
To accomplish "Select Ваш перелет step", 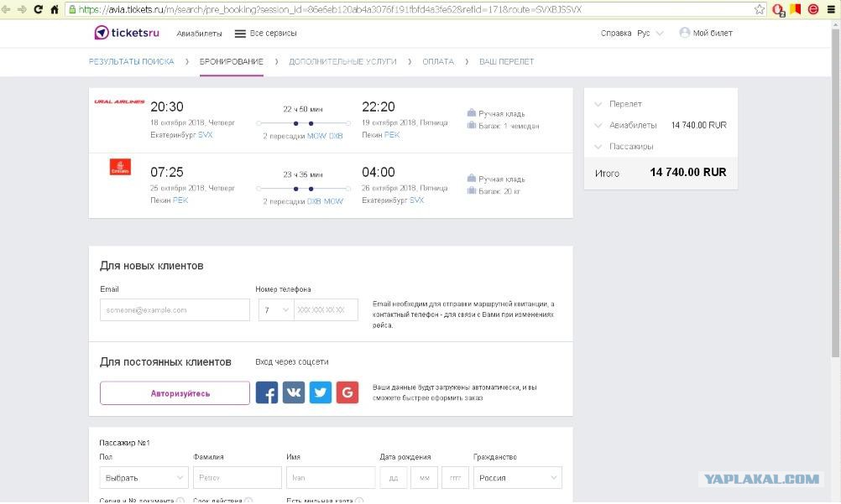I will [506, 62].
